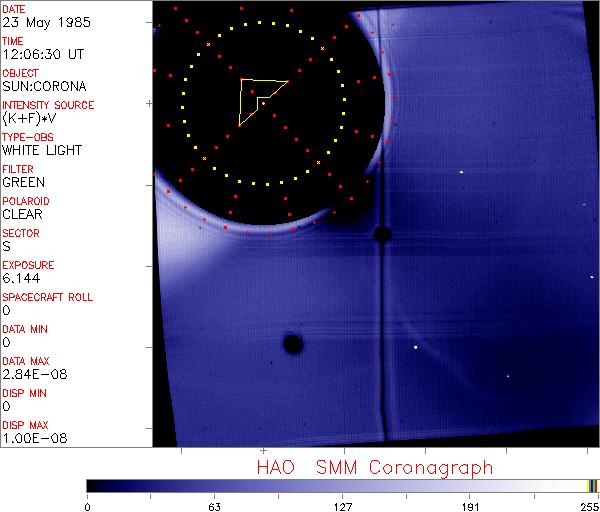This screenshot has width=600, height=512.
Task: Click the color bar near the 127 mark
Action: coord(342,486)
